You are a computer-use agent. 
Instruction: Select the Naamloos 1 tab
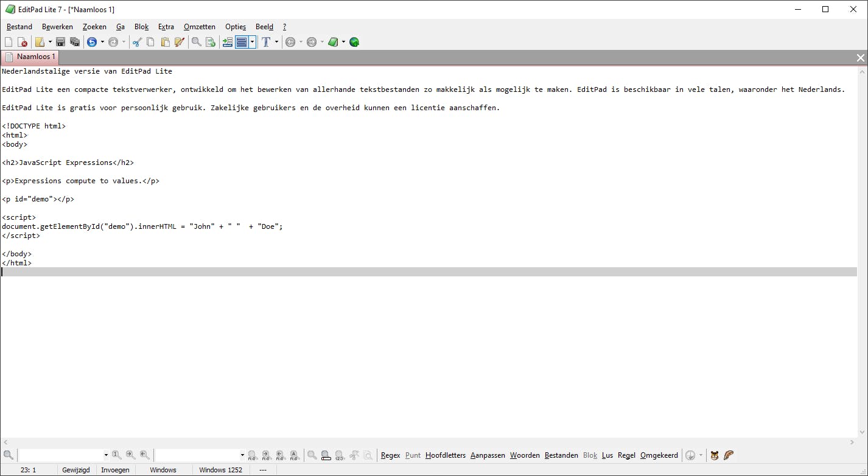[x=30, y=57]
